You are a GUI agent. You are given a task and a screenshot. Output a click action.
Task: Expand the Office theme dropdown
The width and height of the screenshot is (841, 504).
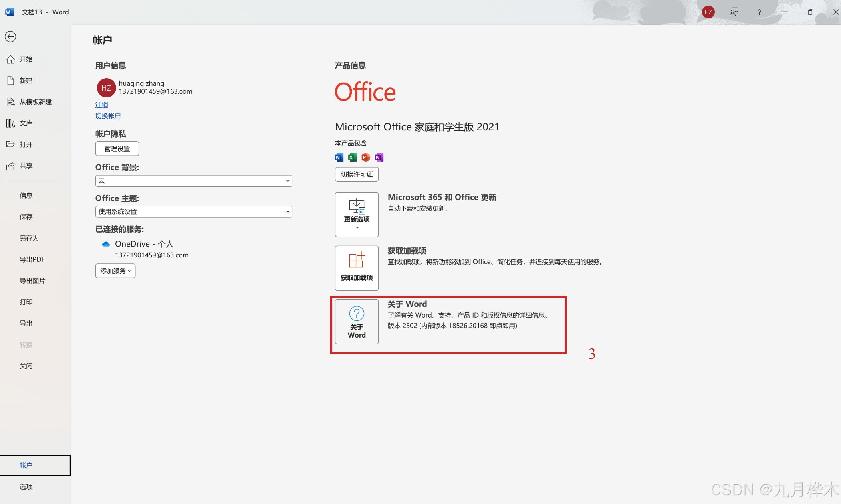point(194,211)
